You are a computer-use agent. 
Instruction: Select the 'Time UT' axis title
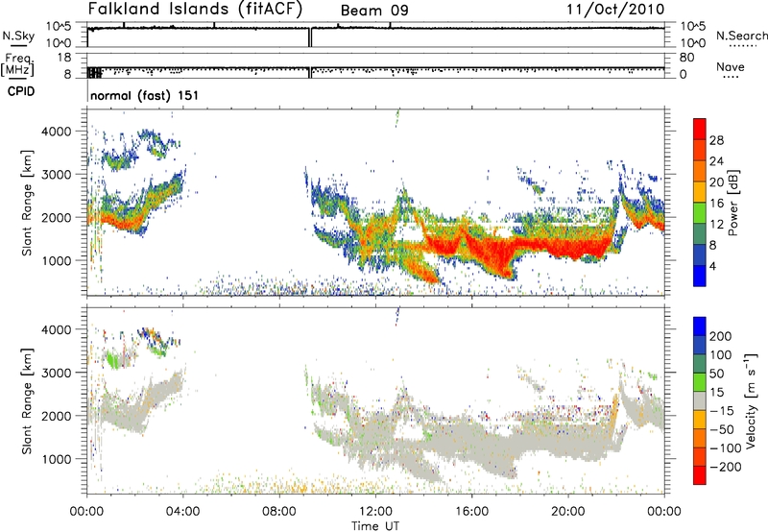click(375, 526)
